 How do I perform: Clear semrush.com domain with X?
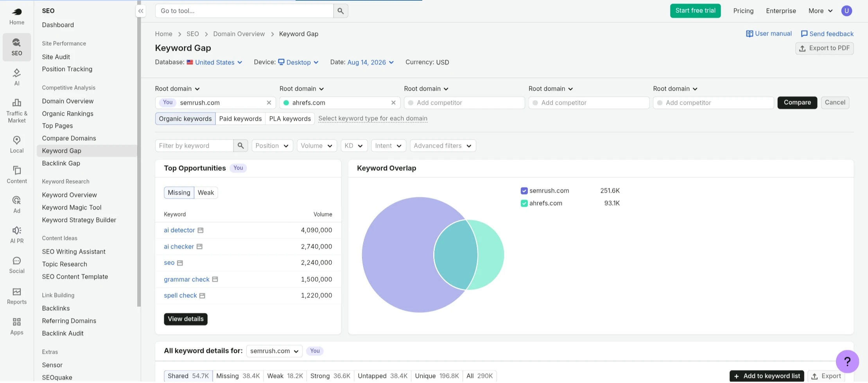click(x=269, y=103)
